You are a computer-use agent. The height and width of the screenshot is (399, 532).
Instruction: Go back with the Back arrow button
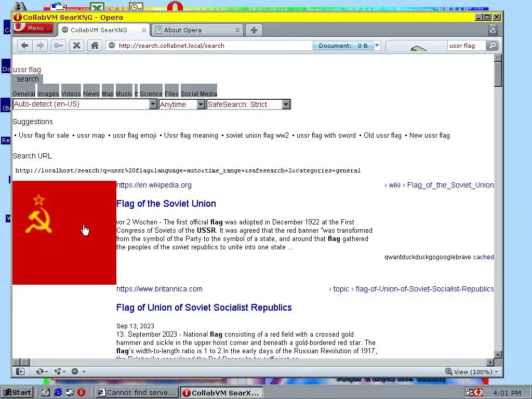point(24,46)
